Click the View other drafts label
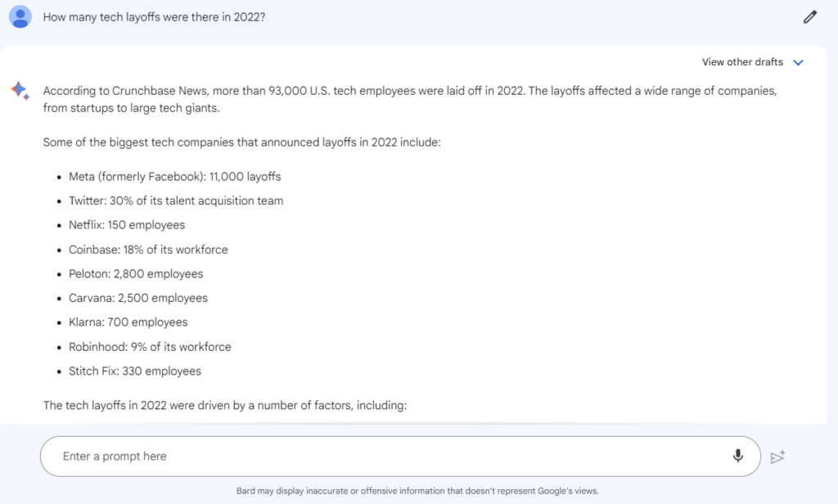838x504 pixels. pos(742,62)
